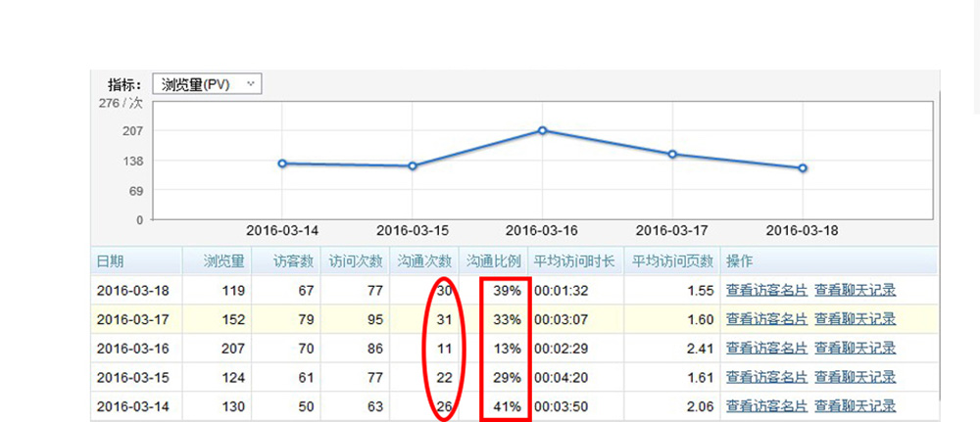Click the chart data point for 2016-03-15
Screen dimensions: 980x422
click(413, 166)
